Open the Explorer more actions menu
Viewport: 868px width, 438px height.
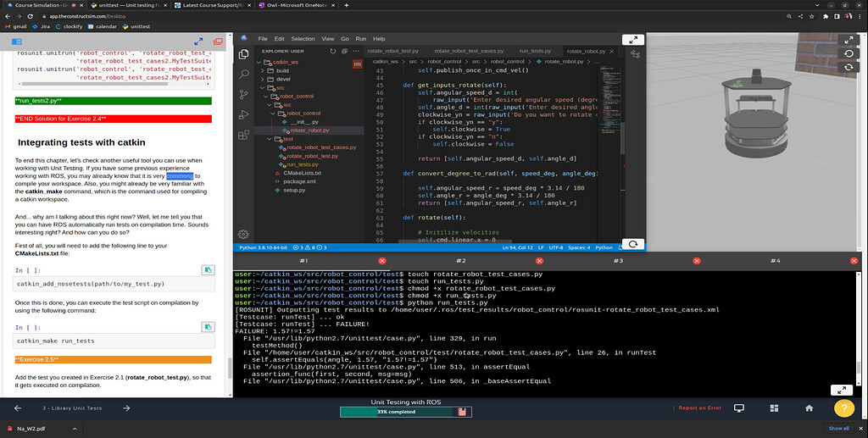point(355,51)
